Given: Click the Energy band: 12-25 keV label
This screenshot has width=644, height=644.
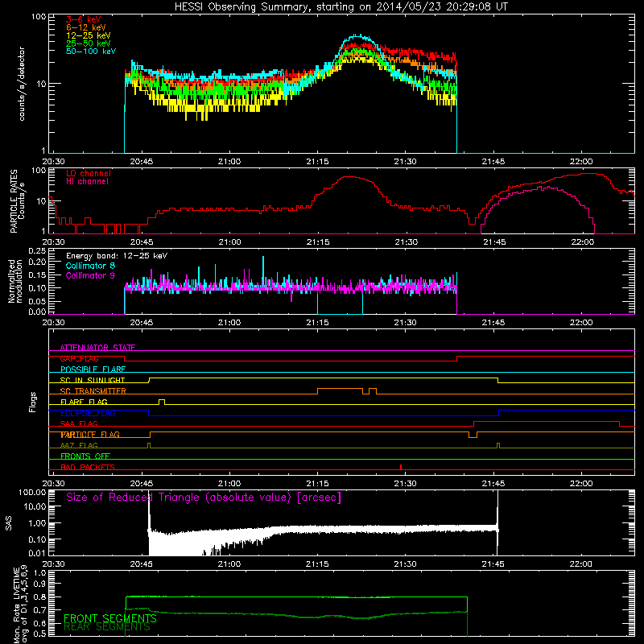Looking at the screenshot, I should pos(117,256).
